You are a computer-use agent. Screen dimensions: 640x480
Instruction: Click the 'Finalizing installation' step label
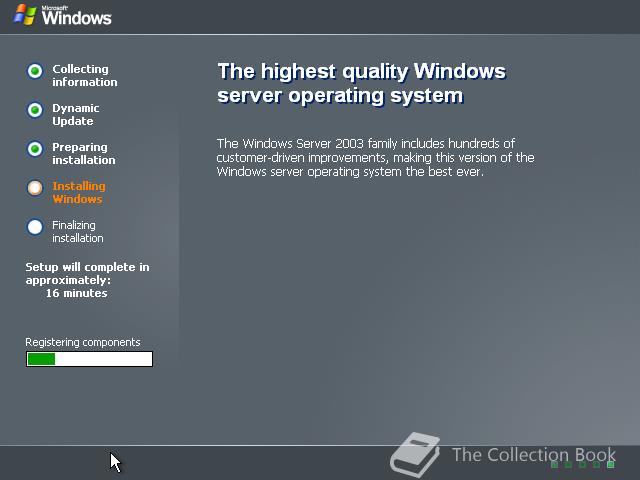click(78, 231)
